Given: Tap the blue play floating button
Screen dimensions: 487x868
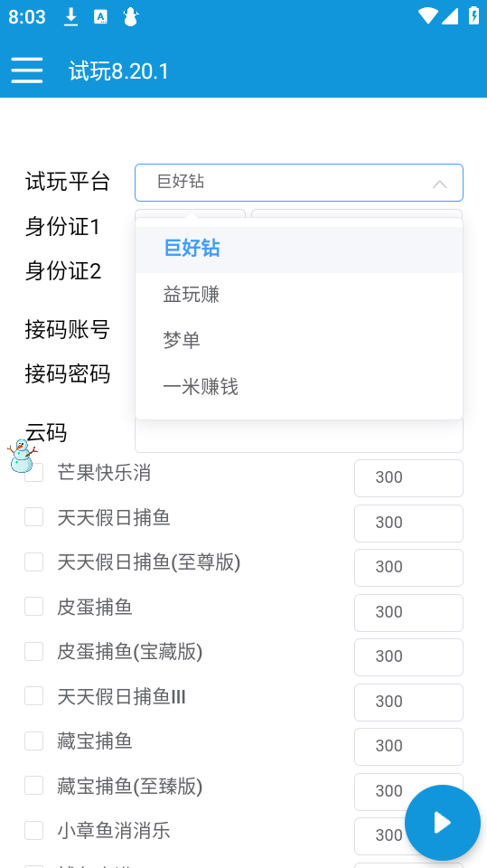Looking at the screenshot, I should (x=442, y=823).
